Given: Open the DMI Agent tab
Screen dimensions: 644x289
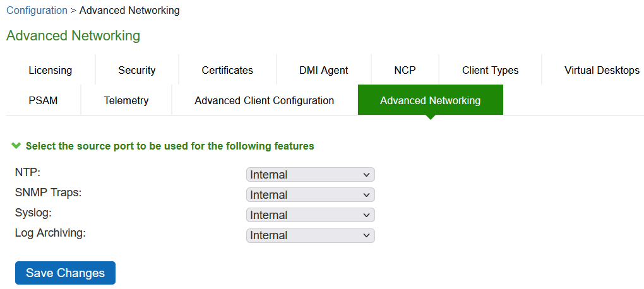Looking at the screenshot, I should (324, 70).
